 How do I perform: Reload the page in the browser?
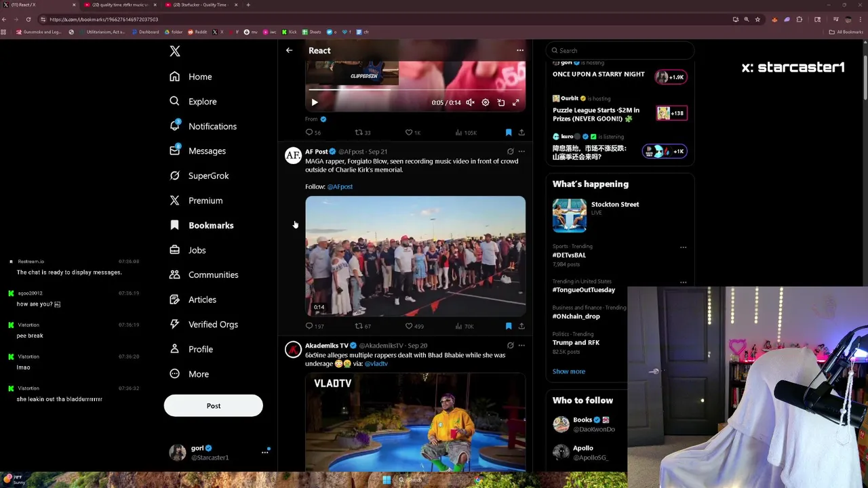[x=28, y=20]
